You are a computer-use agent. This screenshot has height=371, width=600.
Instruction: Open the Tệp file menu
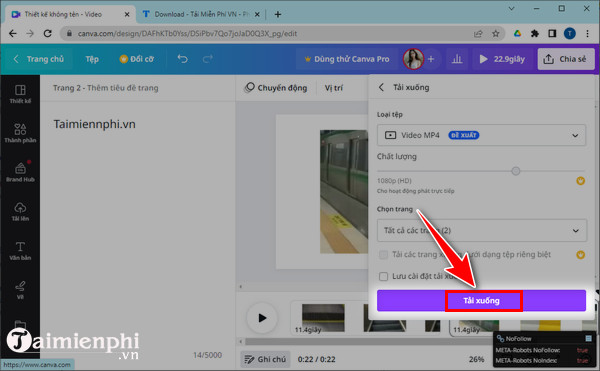coord(92,59)
